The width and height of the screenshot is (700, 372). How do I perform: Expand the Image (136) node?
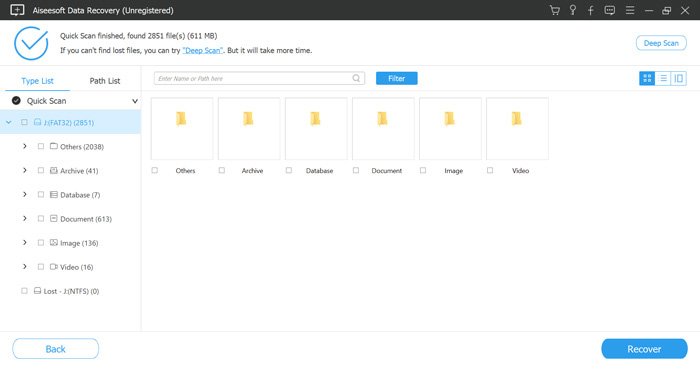pos(25,242)
